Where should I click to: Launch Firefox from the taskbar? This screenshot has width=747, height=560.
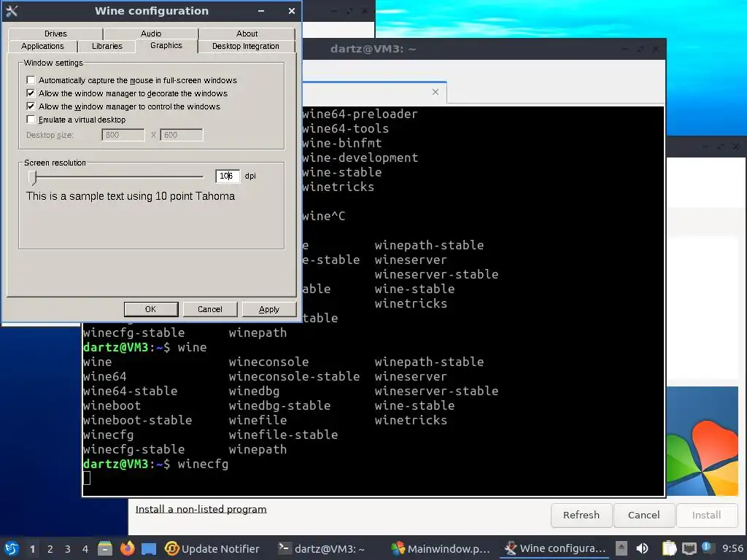[x=127, y=548]
